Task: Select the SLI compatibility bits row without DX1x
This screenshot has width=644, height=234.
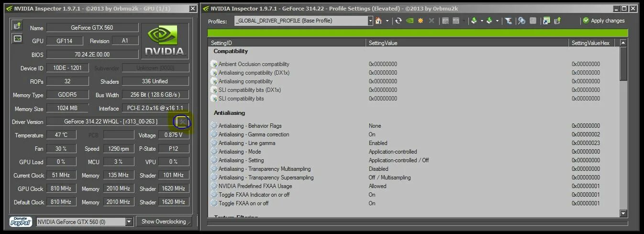Action: coord(414,99)
